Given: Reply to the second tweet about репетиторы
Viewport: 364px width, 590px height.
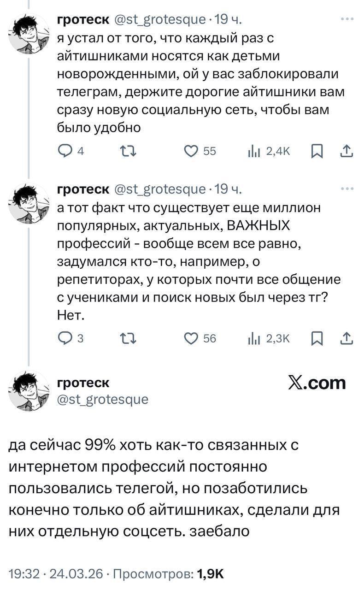Looking at the screenshot, I should (65, 338).
